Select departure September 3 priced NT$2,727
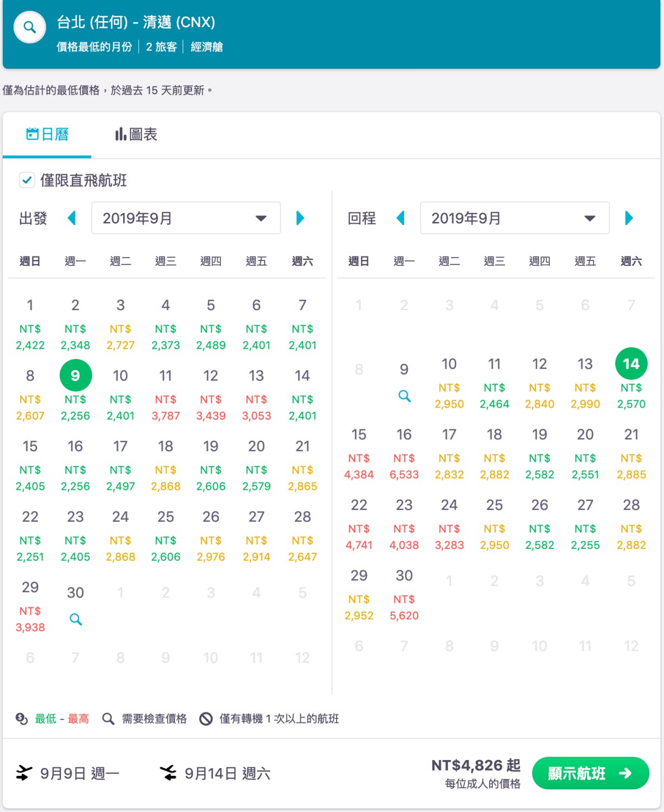 coord(120,325)
